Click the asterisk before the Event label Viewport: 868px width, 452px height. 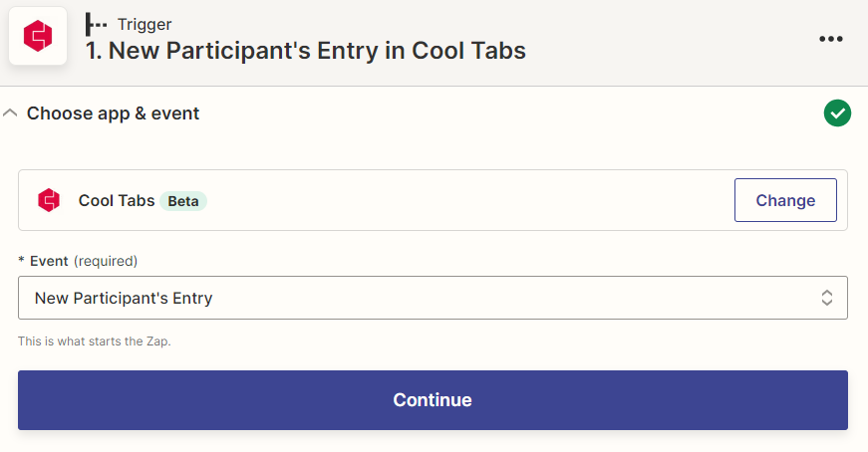(22, 260)
